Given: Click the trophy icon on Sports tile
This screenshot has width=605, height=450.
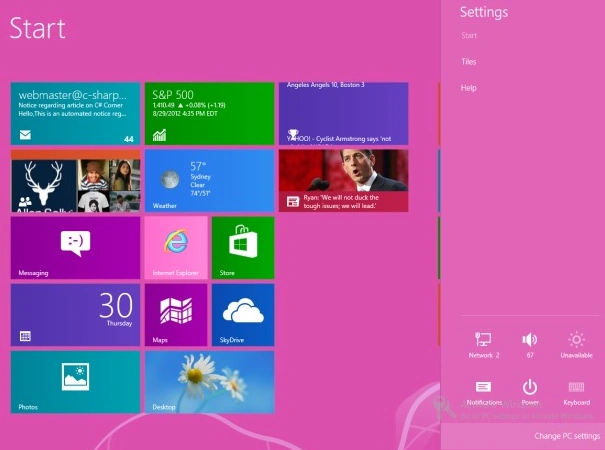Looking at the screenshot, I should (x=293, y=135).
